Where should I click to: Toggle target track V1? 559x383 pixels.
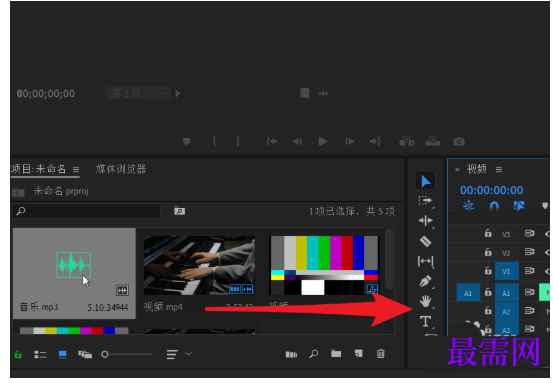pos(507,271)
